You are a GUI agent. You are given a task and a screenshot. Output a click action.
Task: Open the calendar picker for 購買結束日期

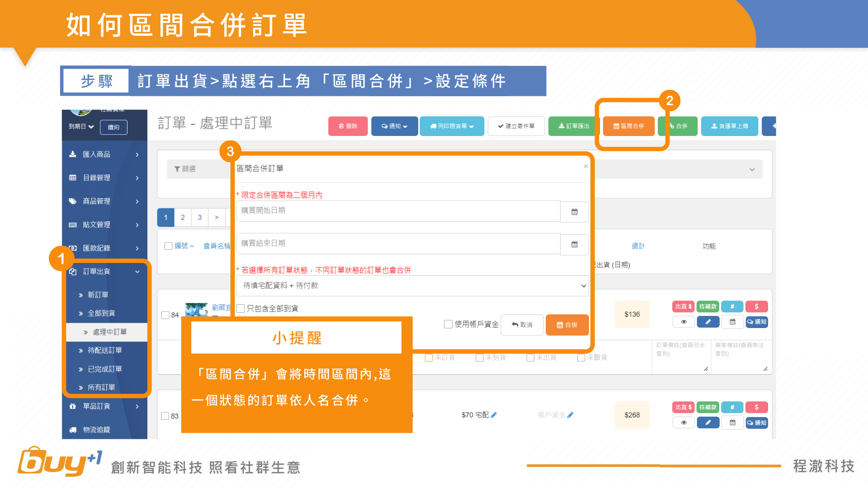tap(574, 244)
